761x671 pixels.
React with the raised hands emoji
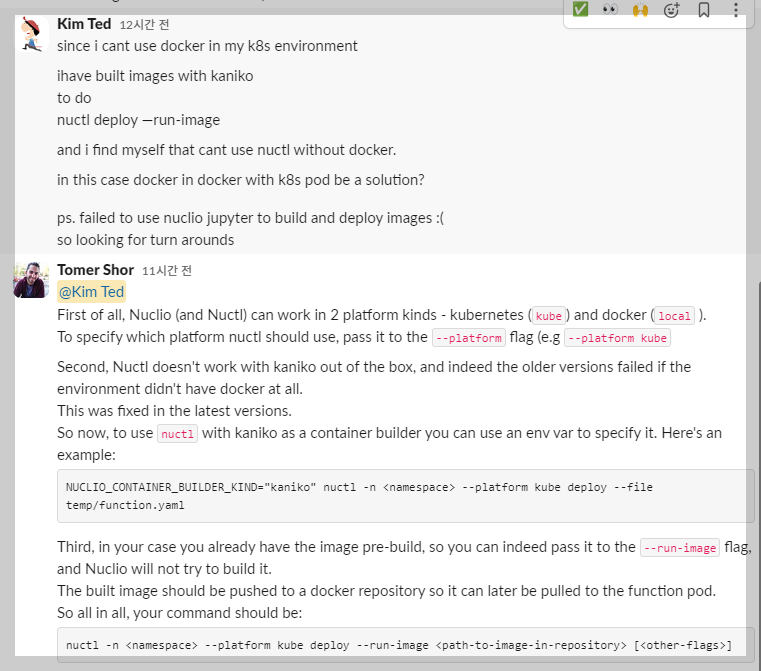coord(641,9)
